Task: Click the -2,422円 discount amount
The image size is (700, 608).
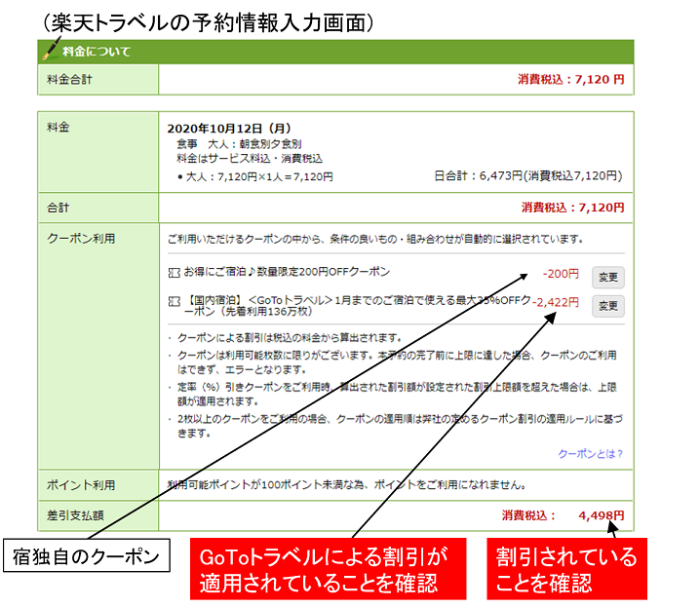Action: 556,302
